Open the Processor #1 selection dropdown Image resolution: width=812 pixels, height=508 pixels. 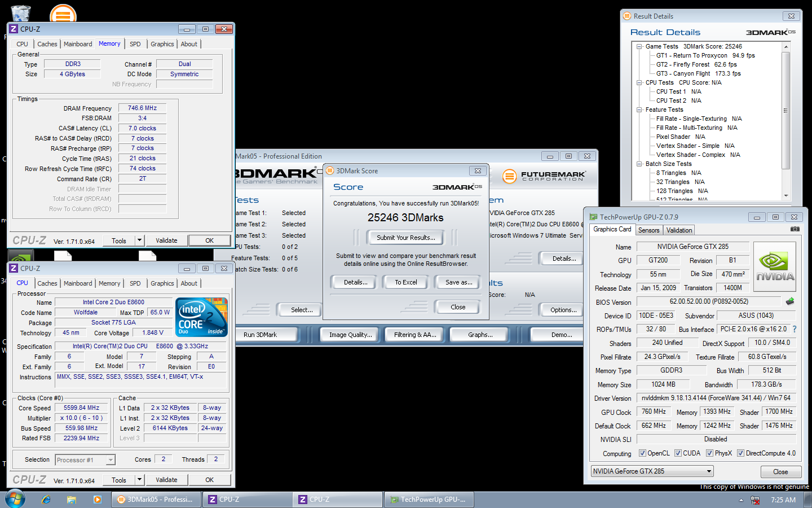click(85, 460)
